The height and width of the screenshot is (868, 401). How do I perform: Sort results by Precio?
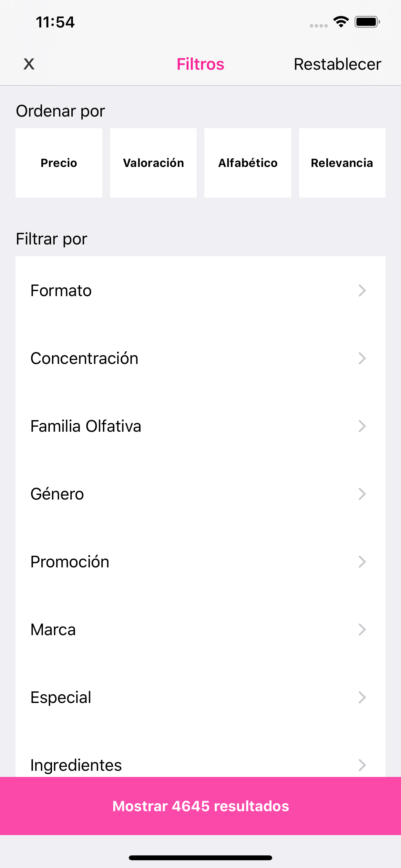(59, 163)
